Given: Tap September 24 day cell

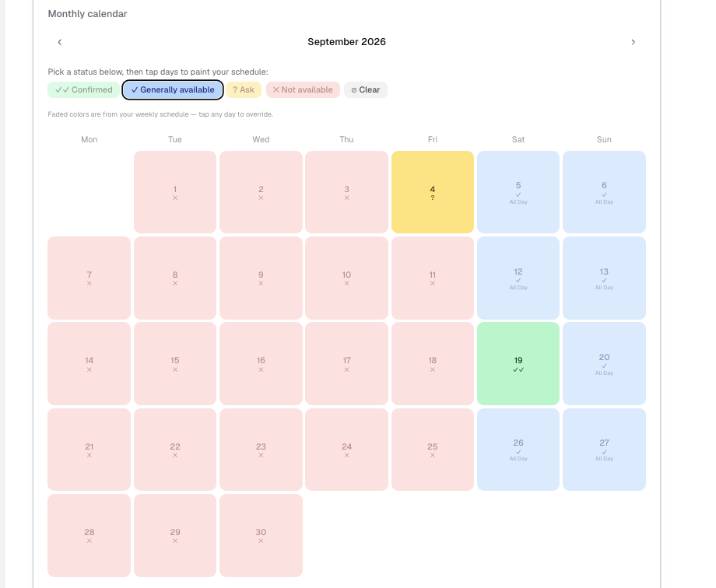Looking at the screenshot, I should [346, 450].
